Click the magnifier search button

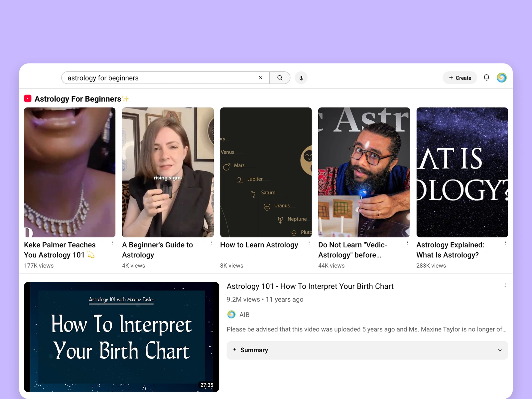pos(280,78)
